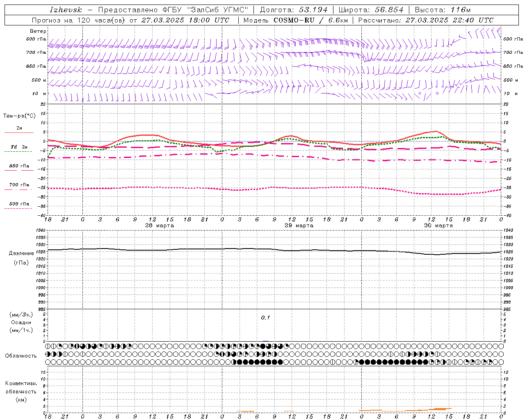Screen dimensions: 525x420
Task: Click the 28 марта date label
Action: pos(160,226)
